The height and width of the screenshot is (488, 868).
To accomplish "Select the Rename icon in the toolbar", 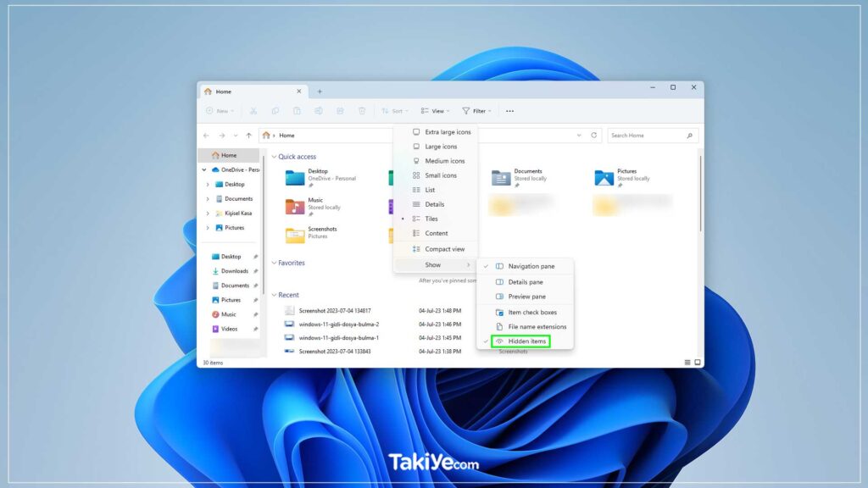I will 319,111.
